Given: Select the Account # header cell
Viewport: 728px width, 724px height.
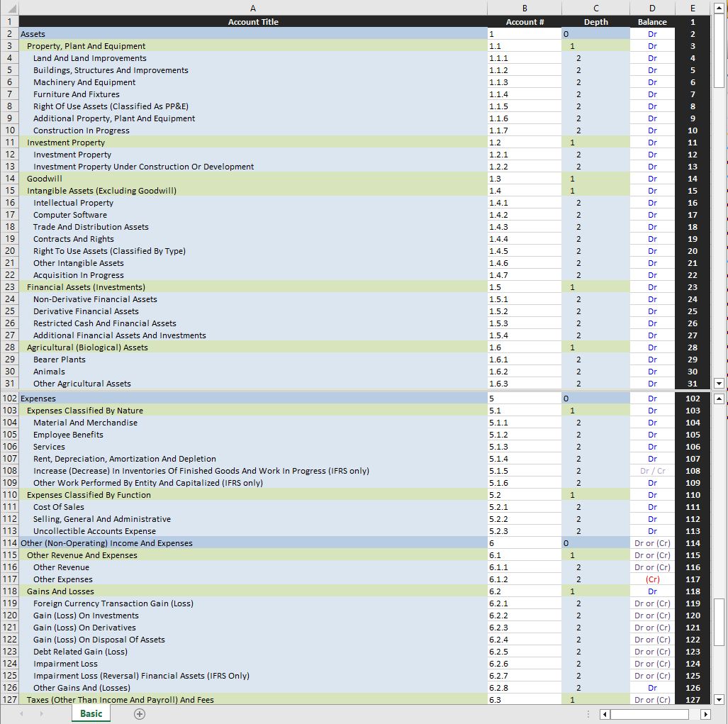Looking at the screenshot, I should (525, 21).
